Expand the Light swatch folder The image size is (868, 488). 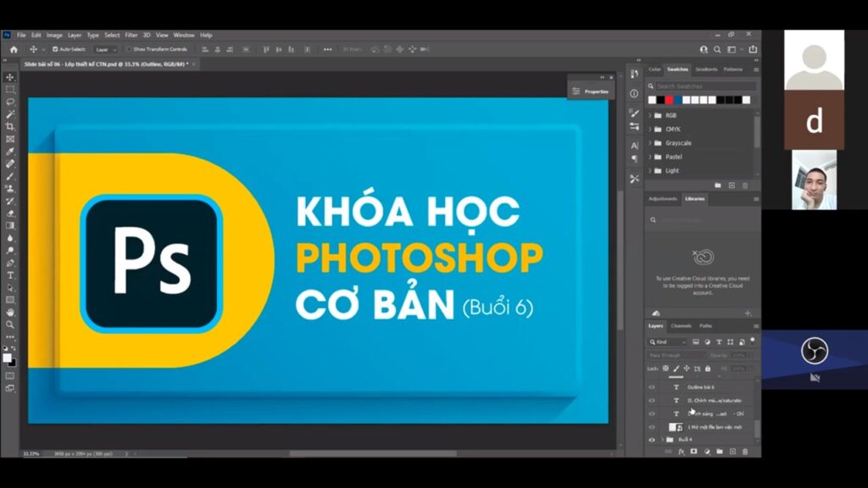tap(650, 170)
